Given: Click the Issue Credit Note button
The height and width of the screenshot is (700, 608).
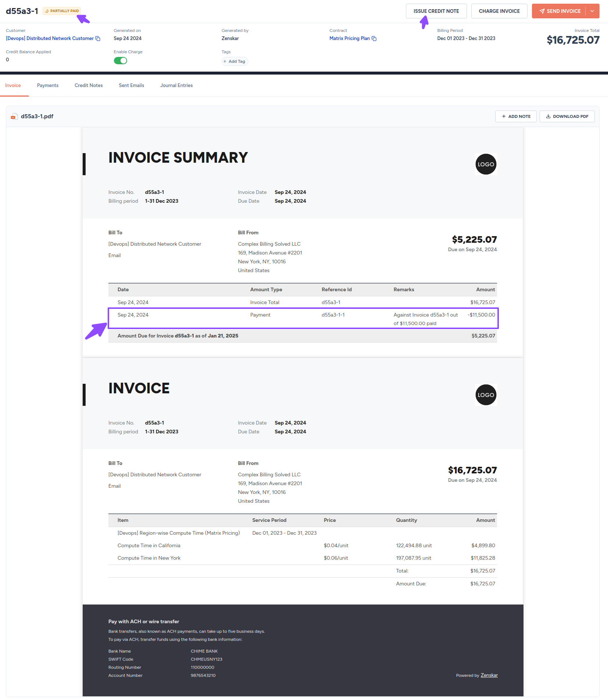Looking at the screenshot, I should 436,11.
